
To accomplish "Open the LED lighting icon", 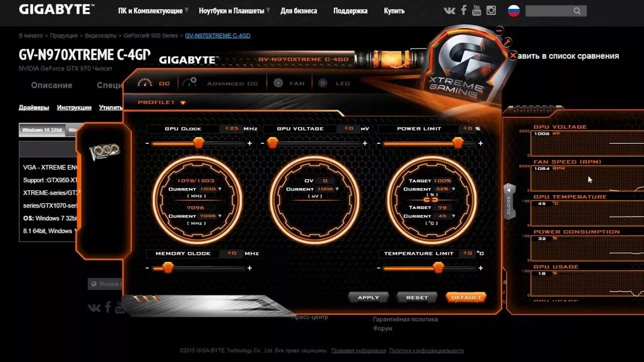I will tap(323, 83).
